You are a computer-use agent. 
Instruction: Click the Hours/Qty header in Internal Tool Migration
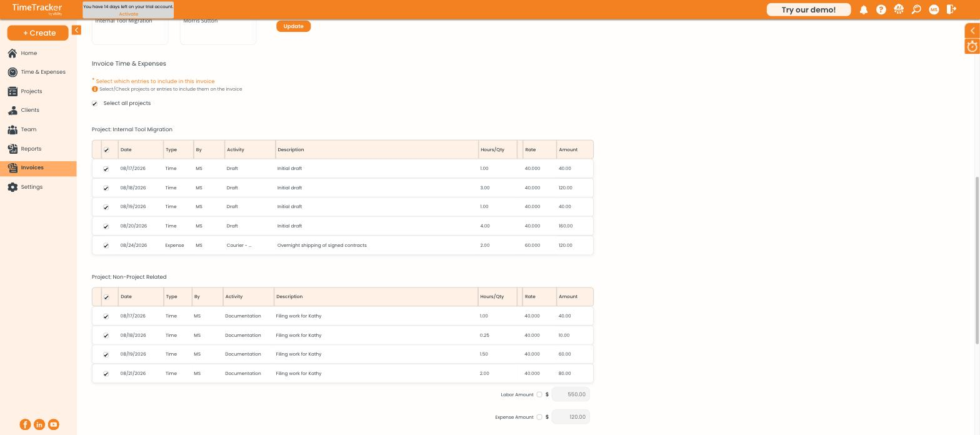tap(492, 149)
